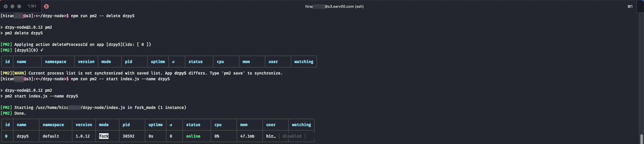Image resolution: width=644 pixels, height=144 pixels.
Task: Click restart icon in lower table header
Action: [x=171, y=125]
